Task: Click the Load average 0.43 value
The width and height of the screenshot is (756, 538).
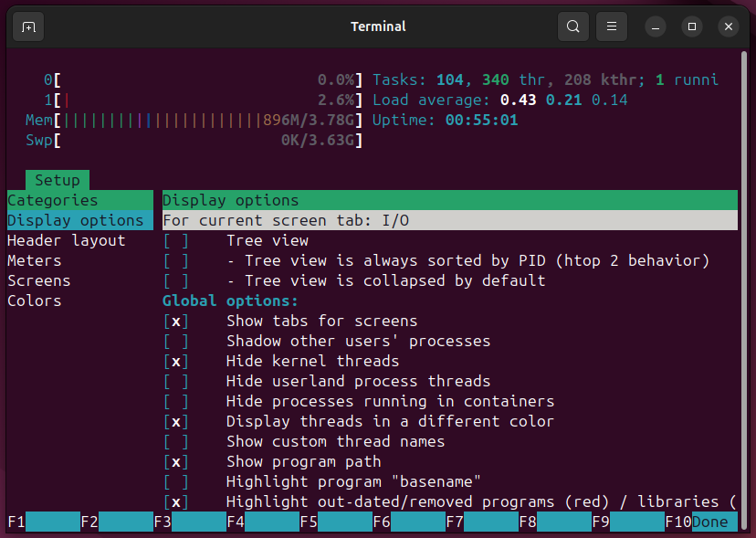Action: 518,100
